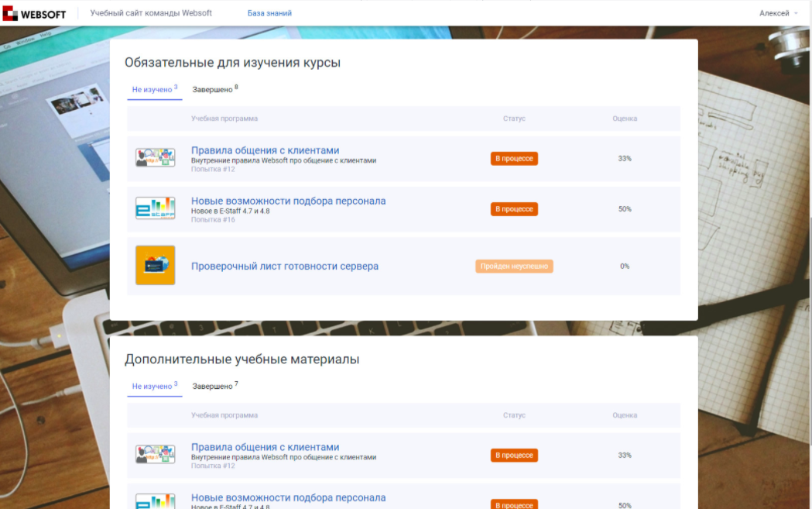Click Учебная программа header in additional materials table
The width and height of the screenshot is (812, 509).
click(x=224, y=415)
